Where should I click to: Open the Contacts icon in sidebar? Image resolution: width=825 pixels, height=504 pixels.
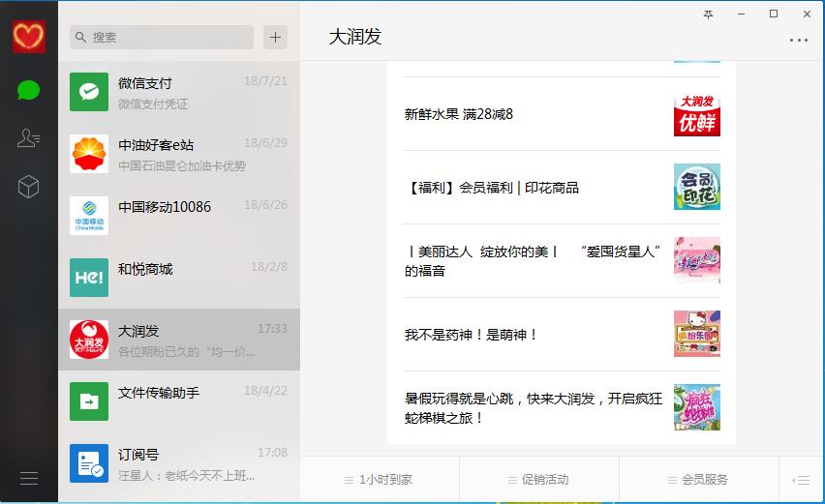pyautogui.click(x=28, y=138)
